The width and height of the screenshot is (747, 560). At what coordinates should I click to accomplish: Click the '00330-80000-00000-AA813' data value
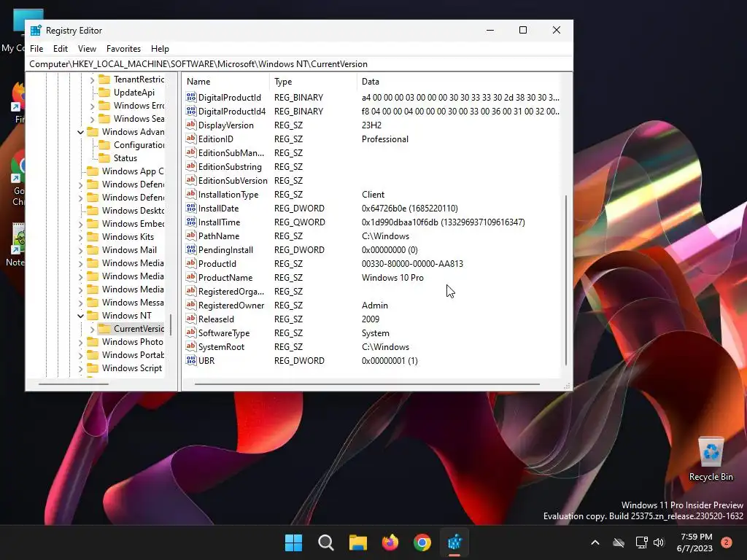pyautogui.click(x=412, y=263)
